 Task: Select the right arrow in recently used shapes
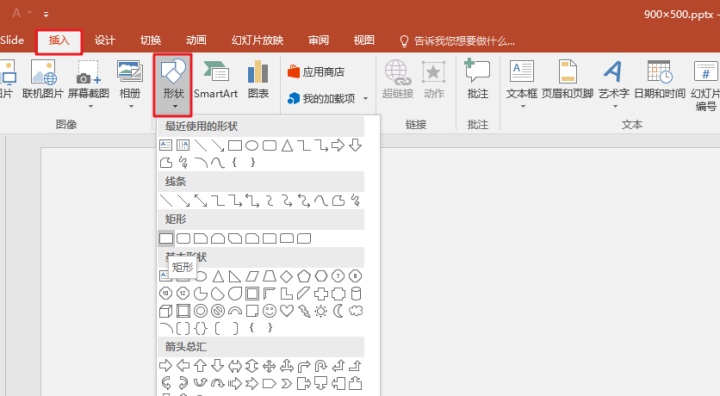tap(338, 146)
